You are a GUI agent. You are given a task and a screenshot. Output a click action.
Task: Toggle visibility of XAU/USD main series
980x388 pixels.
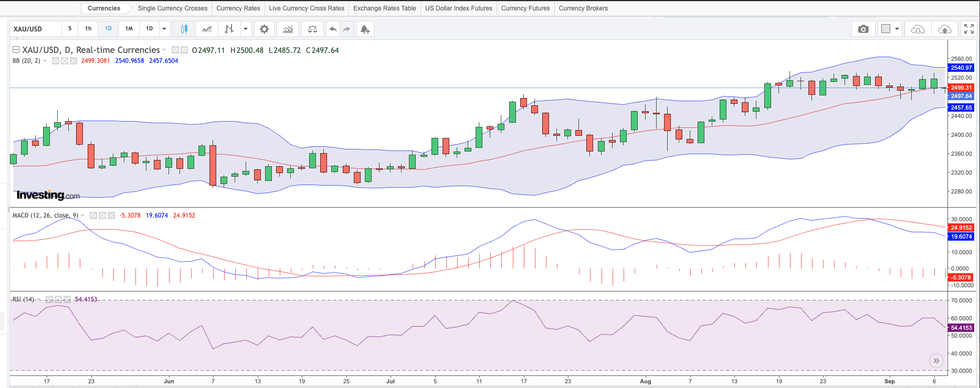175,50
